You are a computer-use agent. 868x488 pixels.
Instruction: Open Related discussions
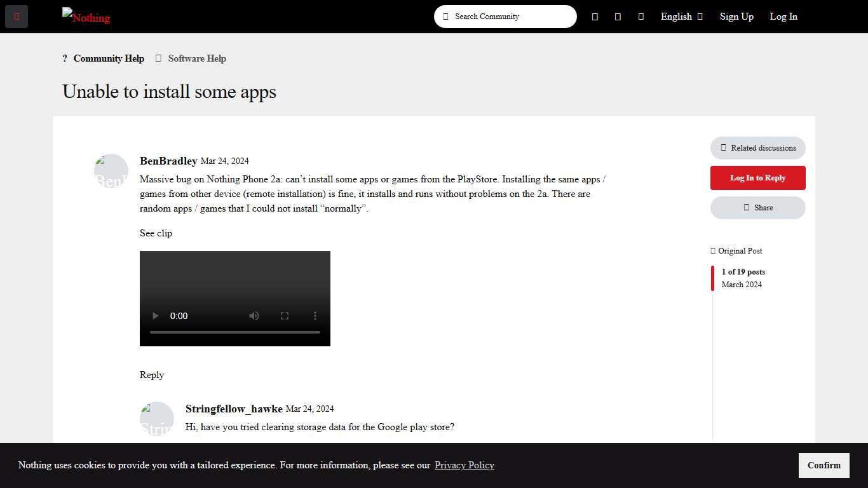pyautogui.click(x=757, y=148)
